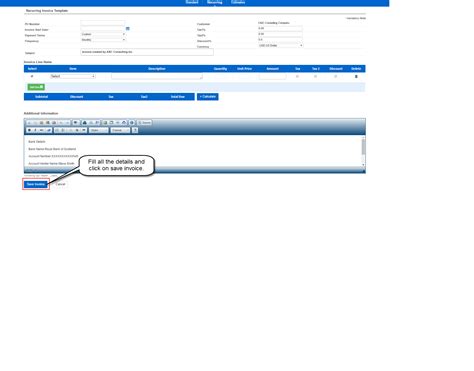This screenshot has width=474, height=371.
Task: Click the line item Description text box
Action: point(157,77)
